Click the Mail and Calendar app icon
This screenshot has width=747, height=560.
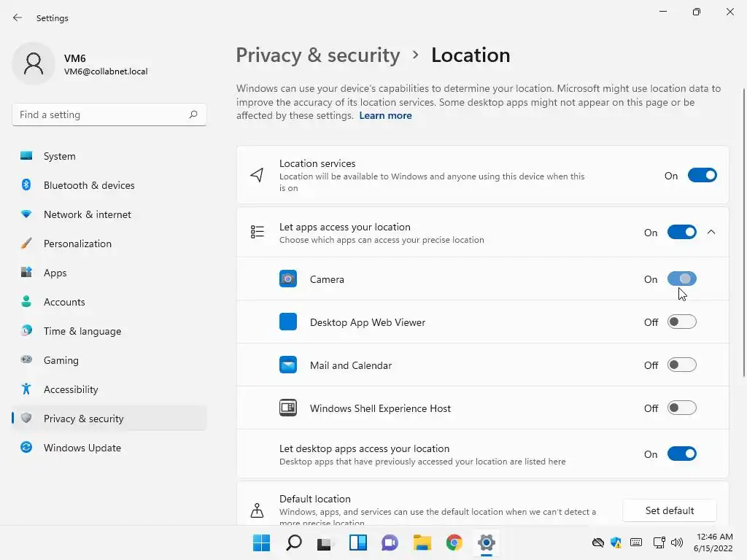[x=288, y=365]
